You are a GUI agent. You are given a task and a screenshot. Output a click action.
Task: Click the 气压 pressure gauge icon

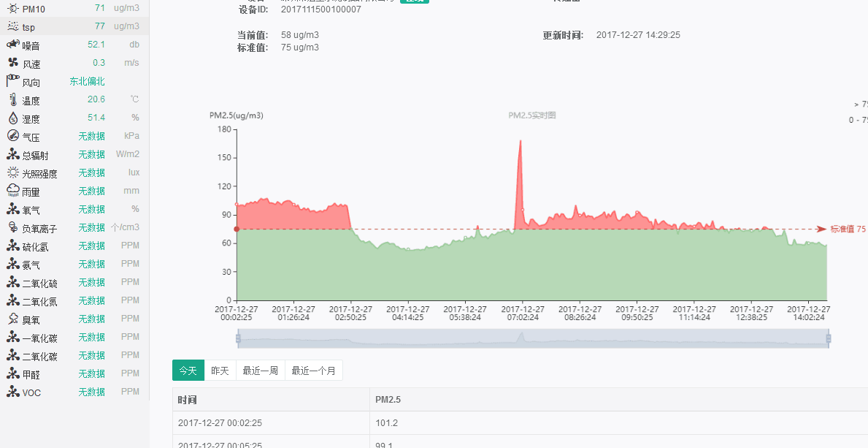click(x=12, y=137)
